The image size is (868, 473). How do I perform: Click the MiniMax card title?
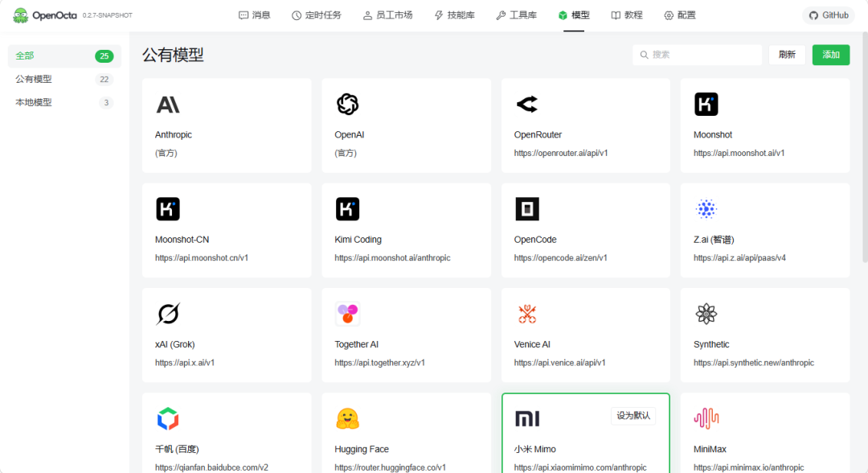pyautogui.click(x=710, y=449)
